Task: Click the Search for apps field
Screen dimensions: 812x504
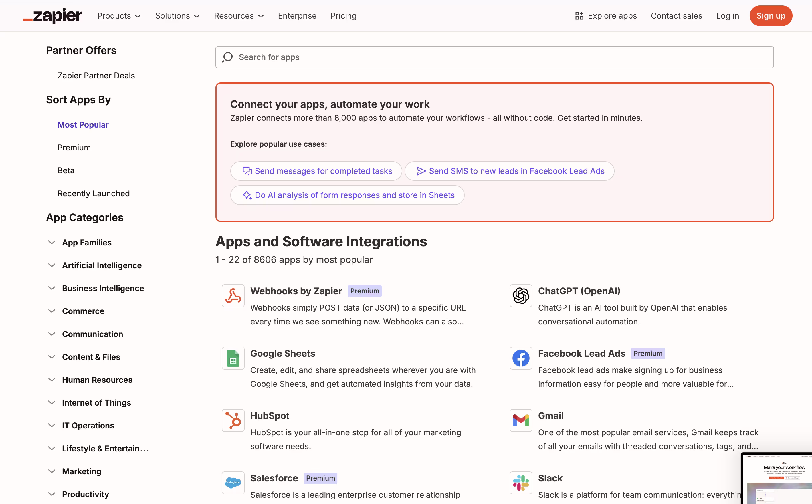Action: [494, 57]
